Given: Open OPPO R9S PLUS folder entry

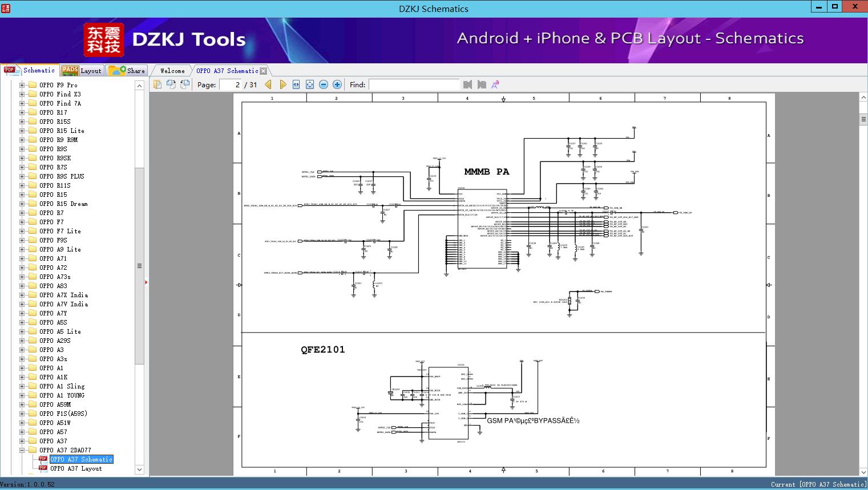Looking at the screenshot, I should coord(62,176).
